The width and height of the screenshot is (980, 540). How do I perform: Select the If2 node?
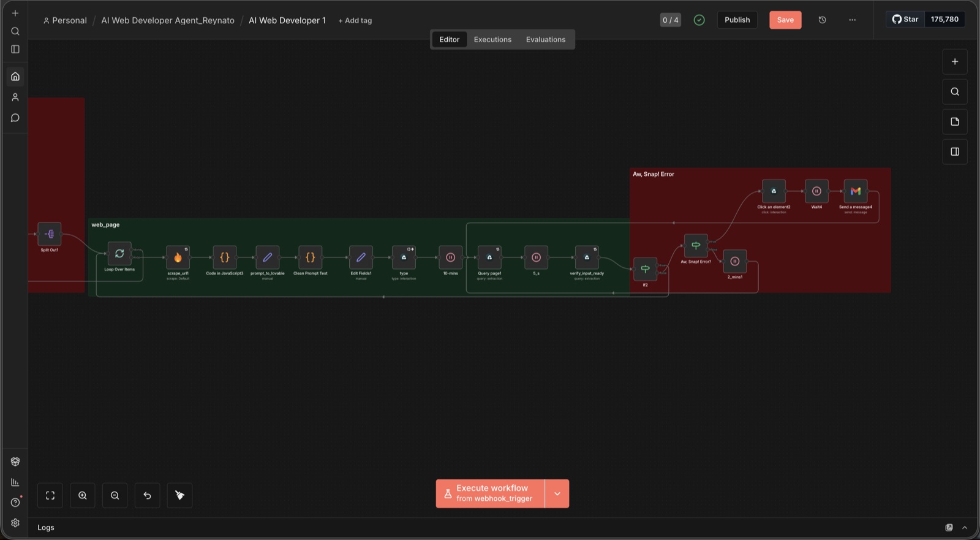pyautogui.click(x=645, y=269)
